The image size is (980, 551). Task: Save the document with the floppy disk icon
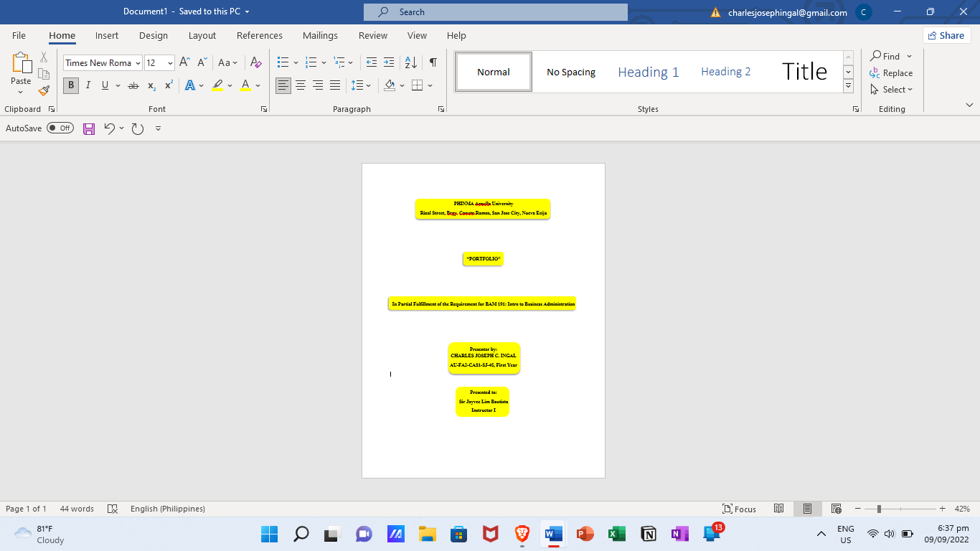coord(89,128)
